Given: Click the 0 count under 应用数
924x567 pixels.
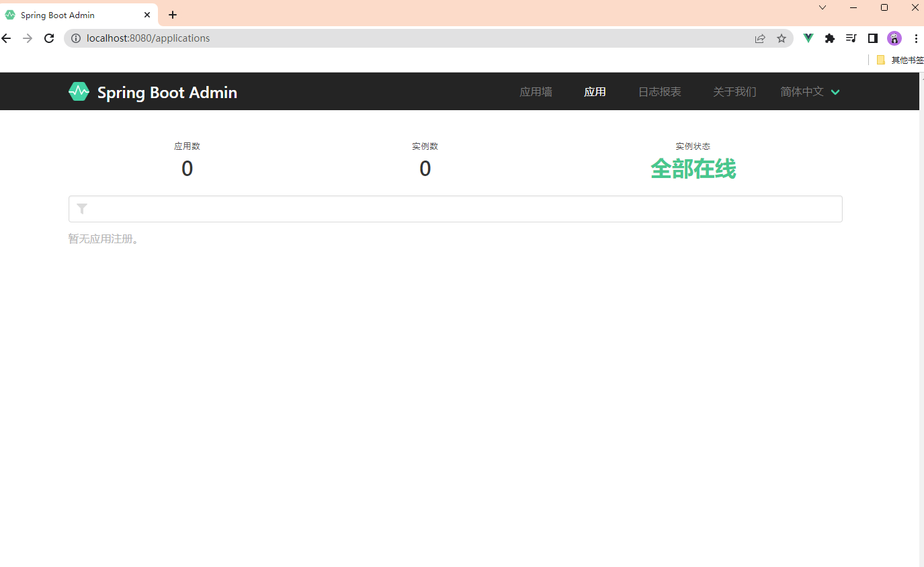Looking at the screenshot, I should [x=187, y=169].
